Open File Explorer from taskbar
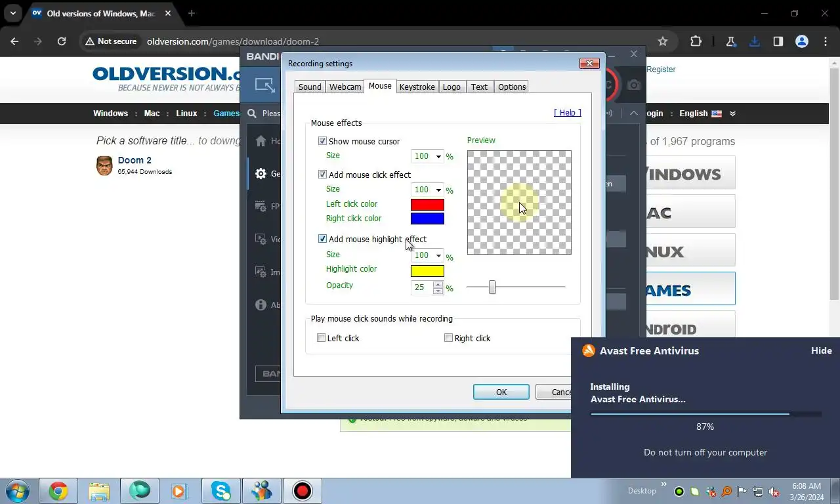This screenshot has width=840, height=504. [x=99, y=491]
